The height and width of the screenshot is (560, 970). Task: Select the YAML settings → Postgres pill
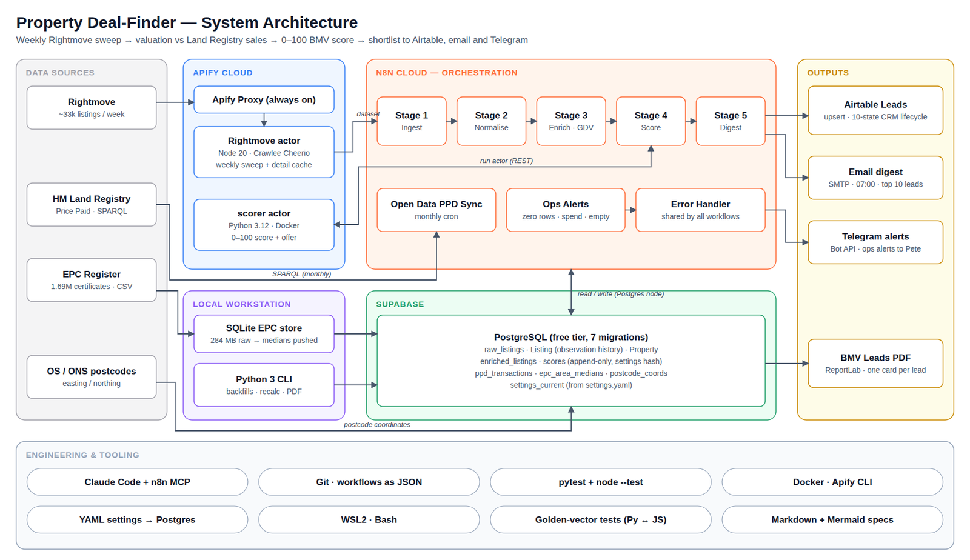[137, 519]
